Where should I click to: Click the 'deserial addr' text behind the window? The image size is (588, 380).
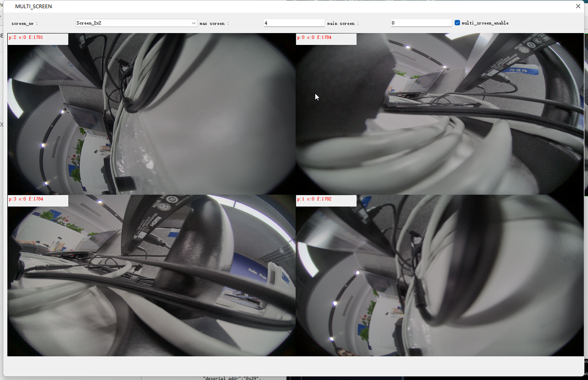[232, 378]
